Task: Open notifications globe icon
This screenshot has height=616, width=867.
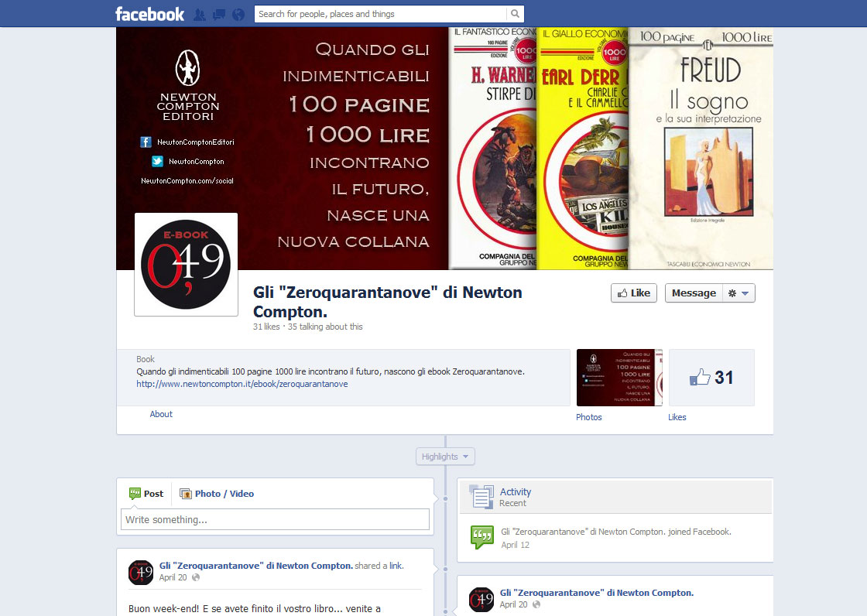Action: pyautogui.click(x=238, y=15)
